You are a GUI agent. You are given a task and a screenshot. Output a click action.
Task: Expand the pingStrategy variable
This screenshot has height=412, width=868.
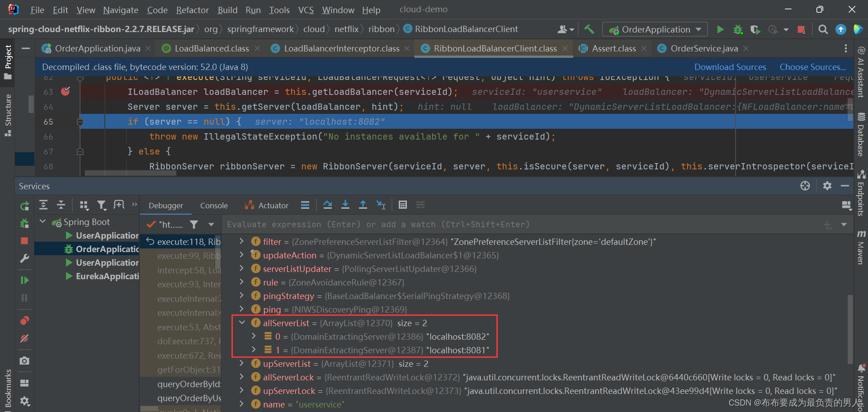(242, 295)
